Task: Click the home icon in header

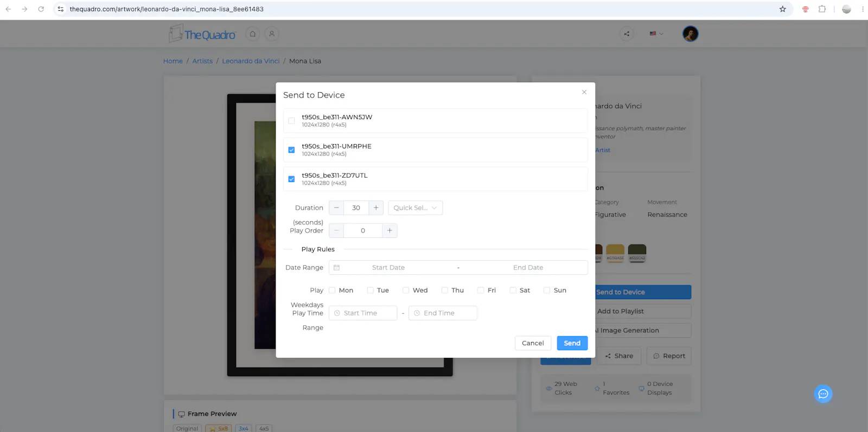Action: [x=252, y=34]
